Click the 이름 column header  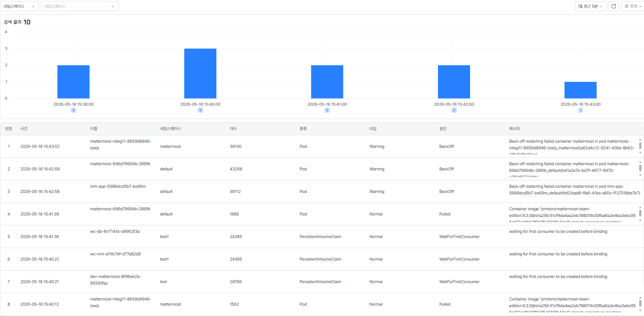coord(94,129)
